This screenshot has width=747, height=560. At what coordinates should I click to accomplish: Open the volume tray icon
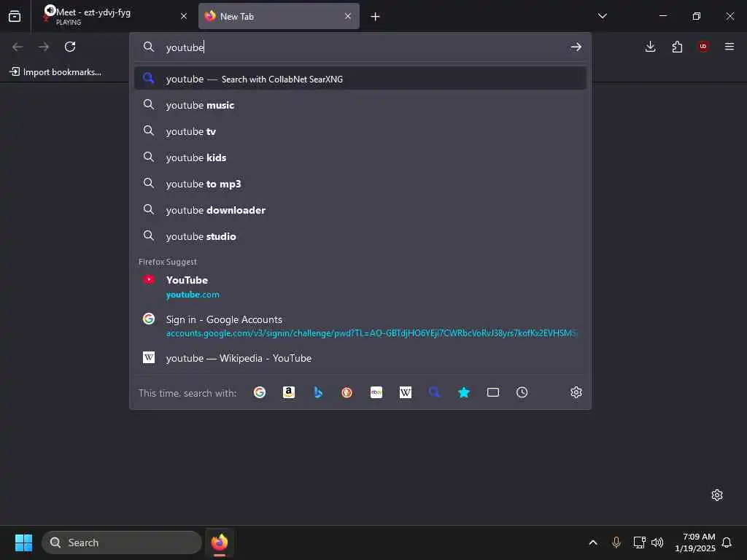pyautogui.click(x=657, y=542)
